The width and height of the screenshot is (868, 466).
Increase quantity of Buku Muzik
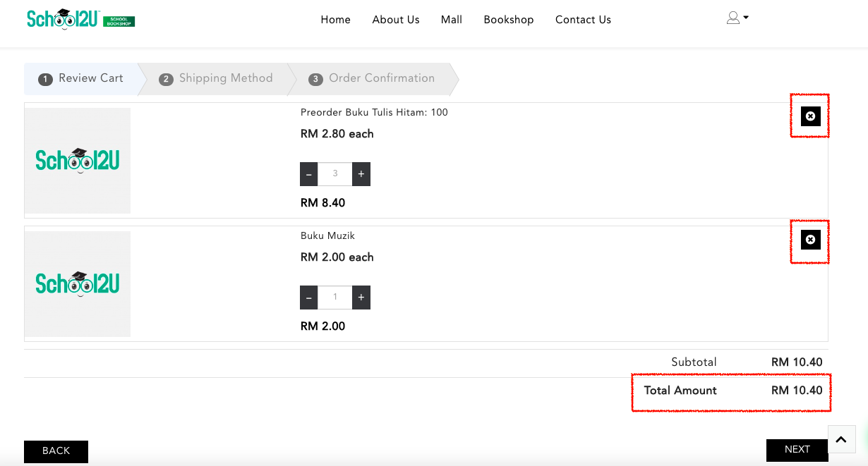click(361, 298)
